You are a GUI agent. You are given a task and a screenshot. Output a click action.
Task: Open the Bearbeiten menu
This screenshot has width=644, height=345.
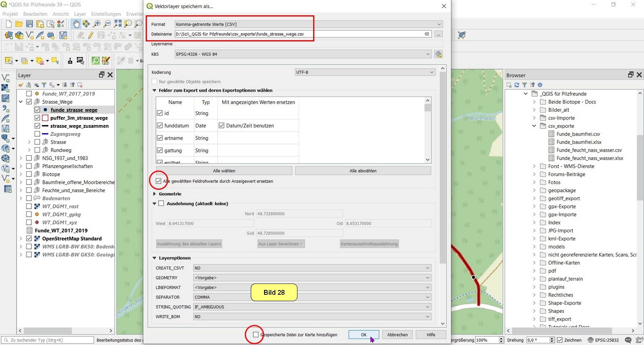pos(35,14)
